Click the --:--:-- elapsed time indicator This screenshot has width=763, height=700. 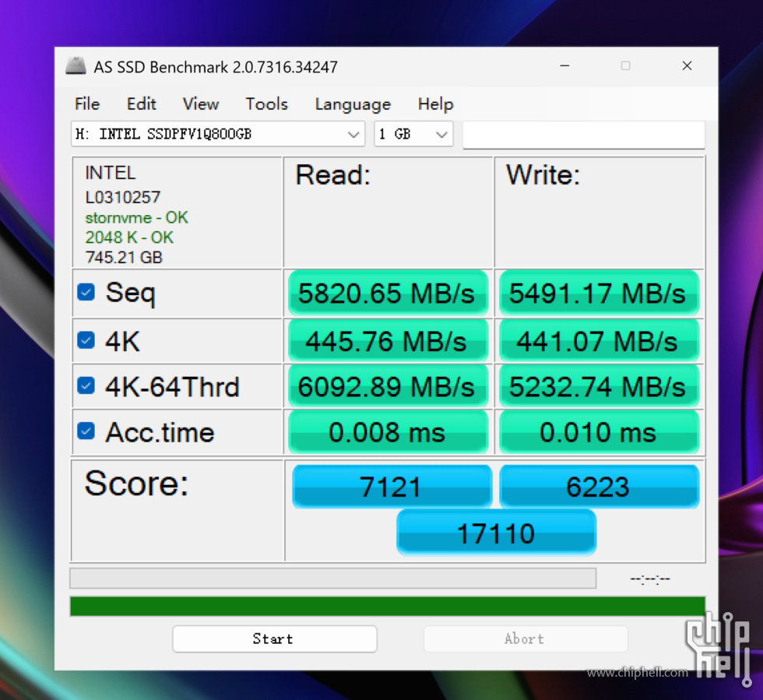tap(650, 579)
